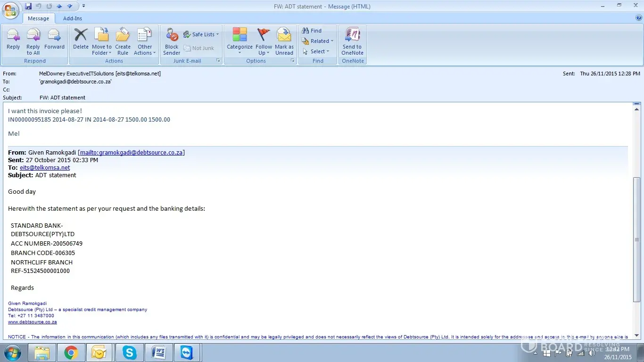This screenshot has width=644, height=362.
Task: Open the gramokgadi@debtsource.co.za mailto link
Action: pyautogui.click(x=131, y=152)
